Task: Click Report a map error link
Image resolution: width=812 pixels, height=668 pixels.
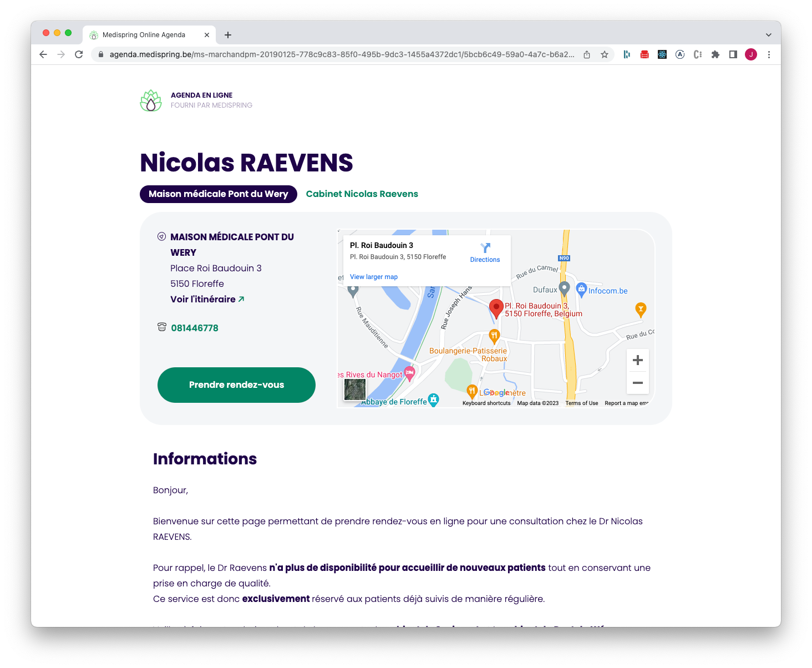Action: (x=626, y=403)
